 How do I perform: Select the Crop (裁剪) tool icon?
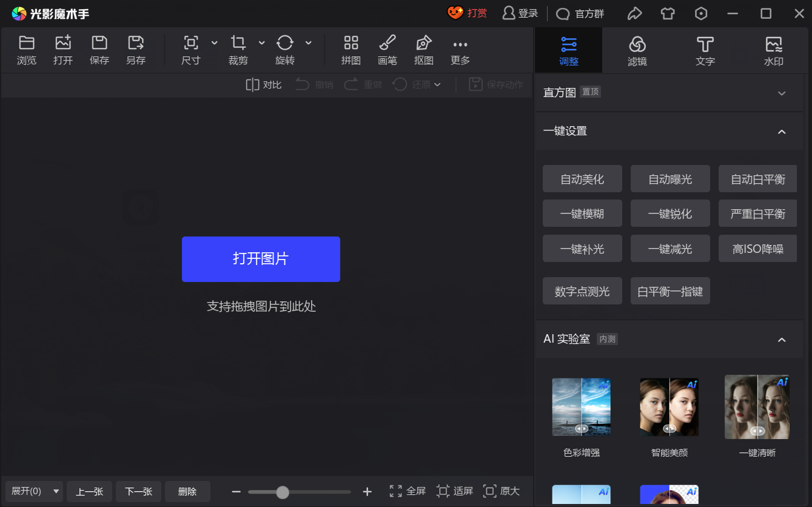tap(238, 43)
